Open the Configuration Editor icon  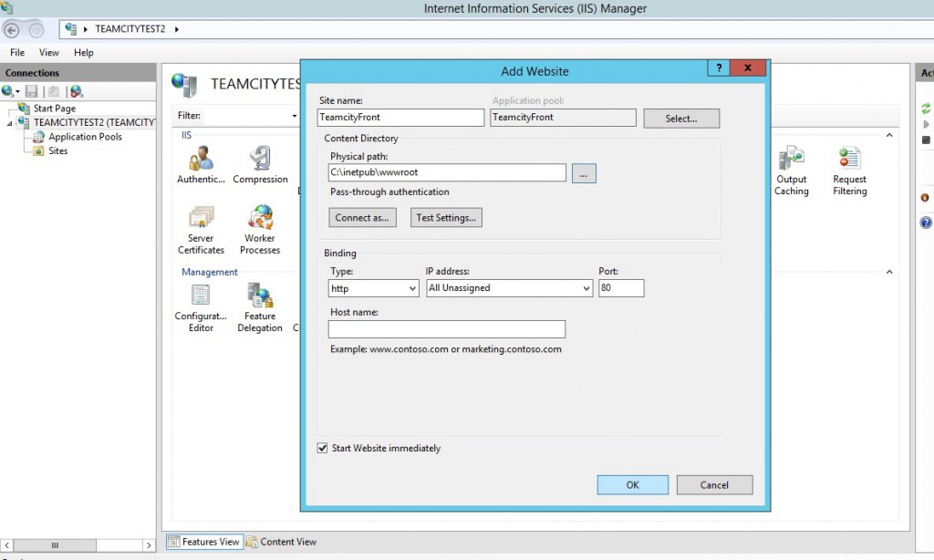coord(201,308)
